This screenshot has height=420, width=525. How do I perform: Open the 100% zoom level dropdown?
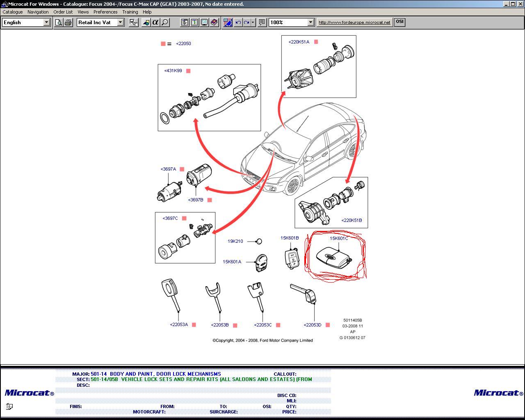coord(310,23)
